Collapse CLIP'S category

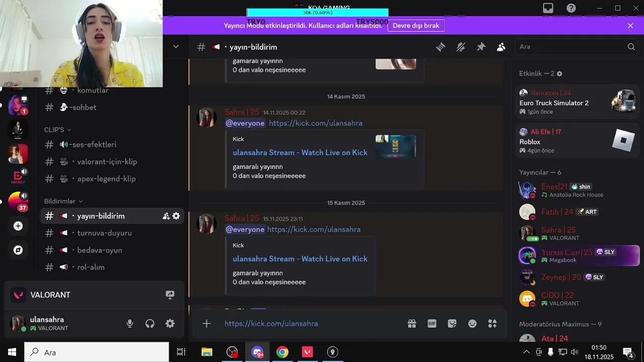pyautogui.click(x=57, y=130)
